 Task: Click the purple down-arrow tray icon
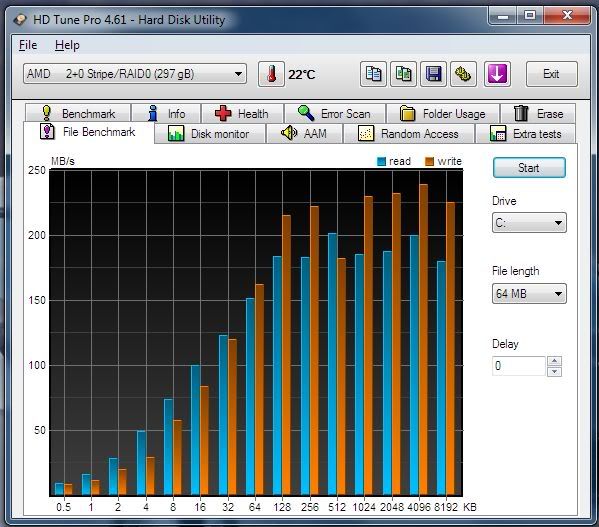point(497,74)
